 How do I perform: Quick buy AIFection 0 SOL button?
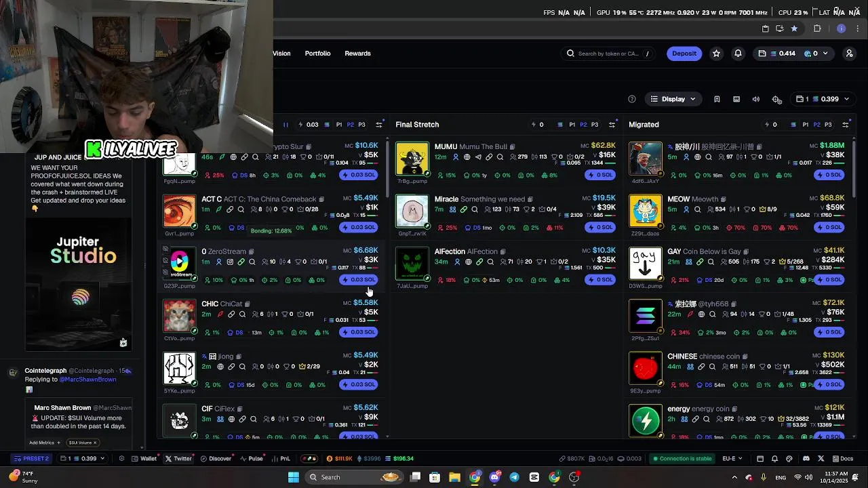(x=600, y=279)
